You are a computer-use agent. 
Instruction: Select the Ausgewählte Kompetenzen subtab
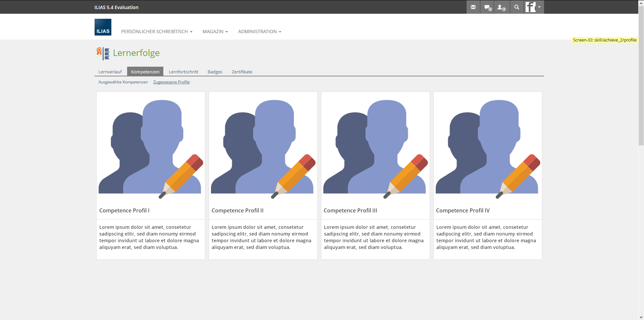pos(123,82)
